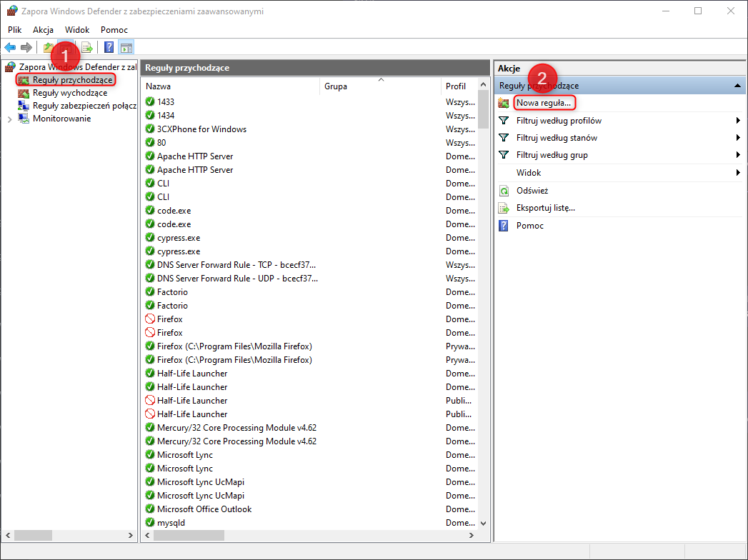Image resolution: width=748 pixels, height=560 pixels.
Task: Click the Nowa reguła... action
Action: [544, 103]
